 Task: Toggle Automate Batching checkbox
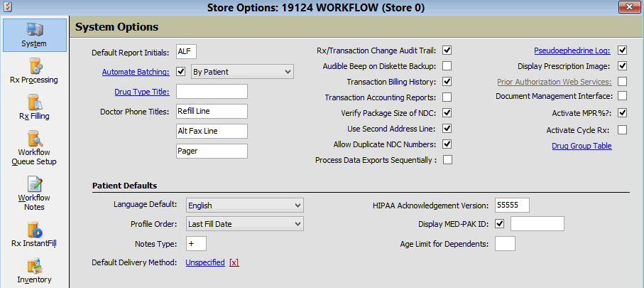(x=181, y=72)
